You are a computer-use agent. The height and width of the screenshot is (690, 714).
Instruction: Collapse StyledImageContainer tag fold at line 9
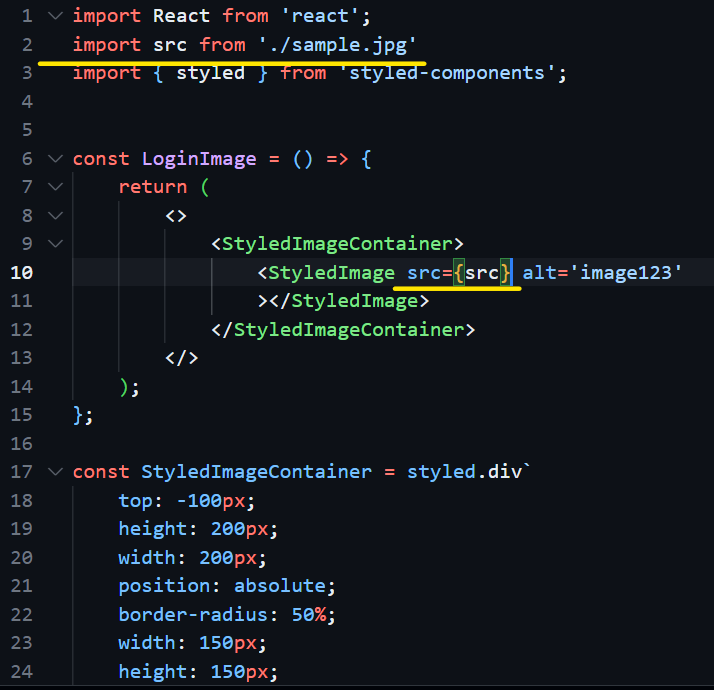click(x=55, y=244)
